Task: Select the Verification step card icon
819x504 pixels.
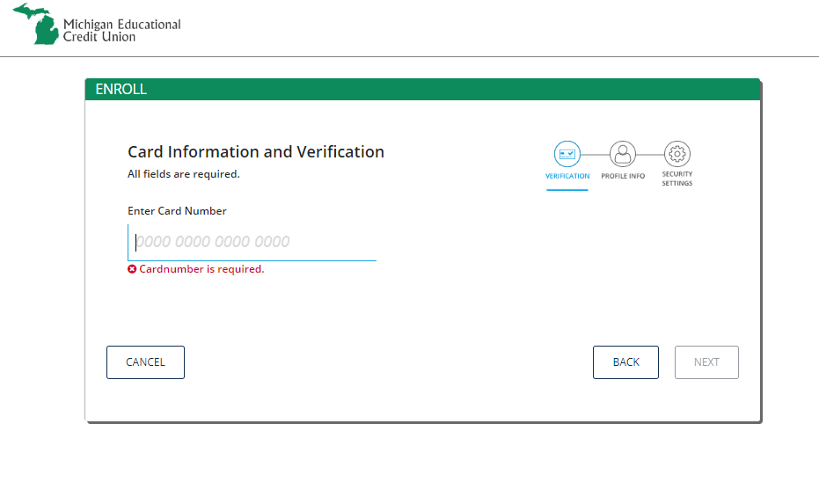Action: (x=567, y=154)
